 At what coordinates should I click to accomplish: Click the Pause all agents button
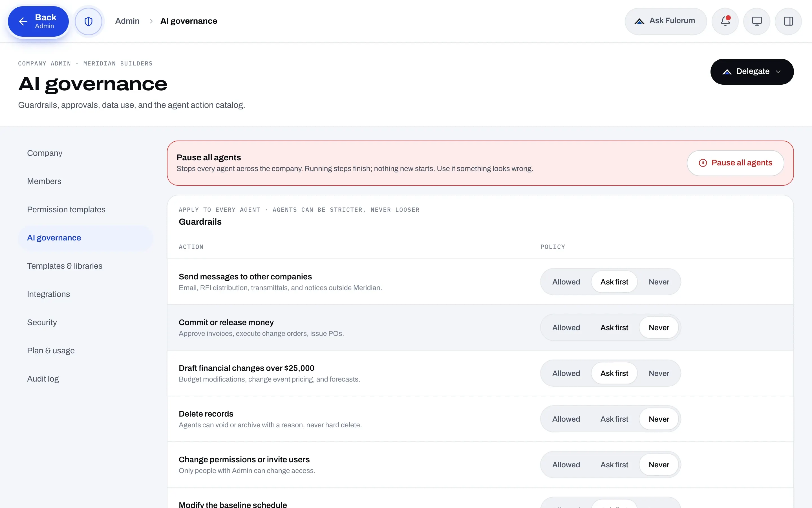pos(735,163)
